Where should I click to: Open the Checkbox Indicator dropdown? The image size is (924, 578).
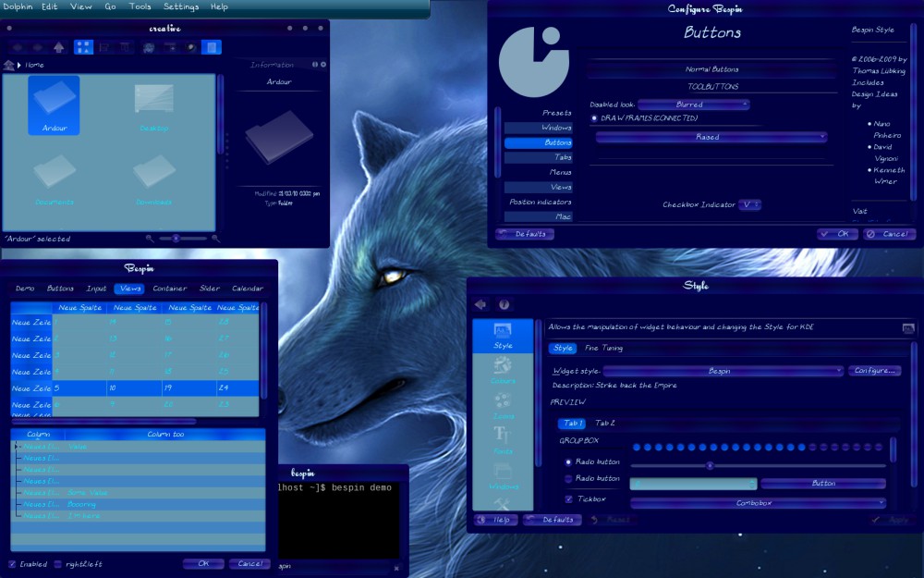(749, 204)
